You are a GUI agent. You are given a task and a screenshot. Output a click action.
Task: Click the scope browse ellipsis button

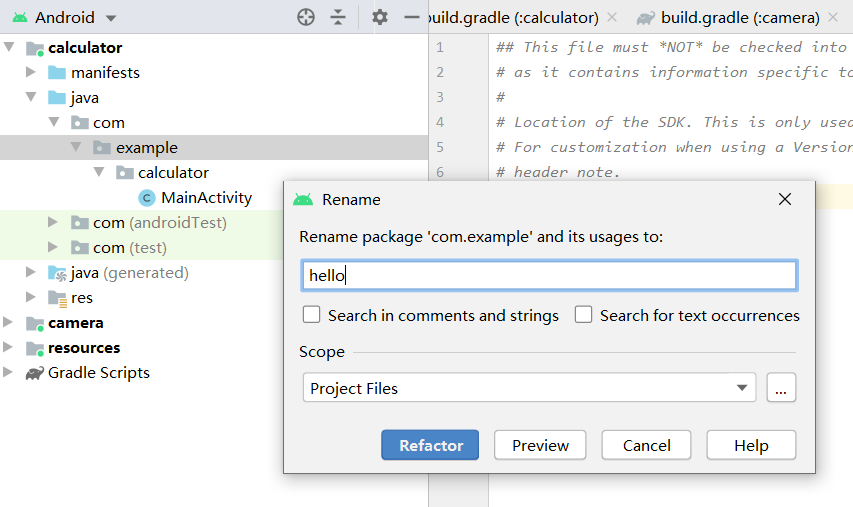(x=781, y=388)
